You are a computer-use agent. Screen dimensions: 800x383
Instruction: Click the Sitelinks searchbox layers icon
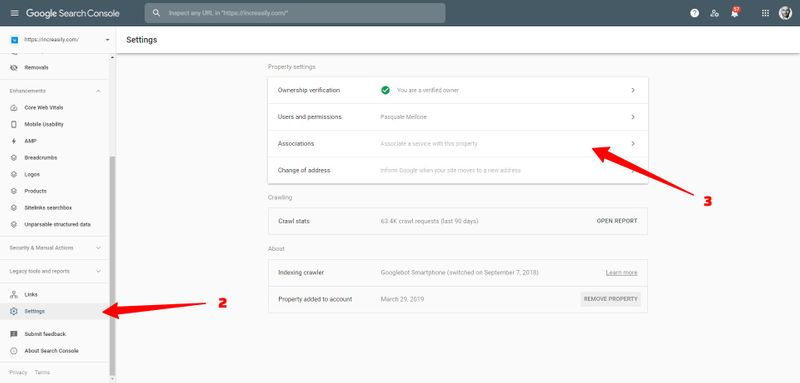[14, 208]
